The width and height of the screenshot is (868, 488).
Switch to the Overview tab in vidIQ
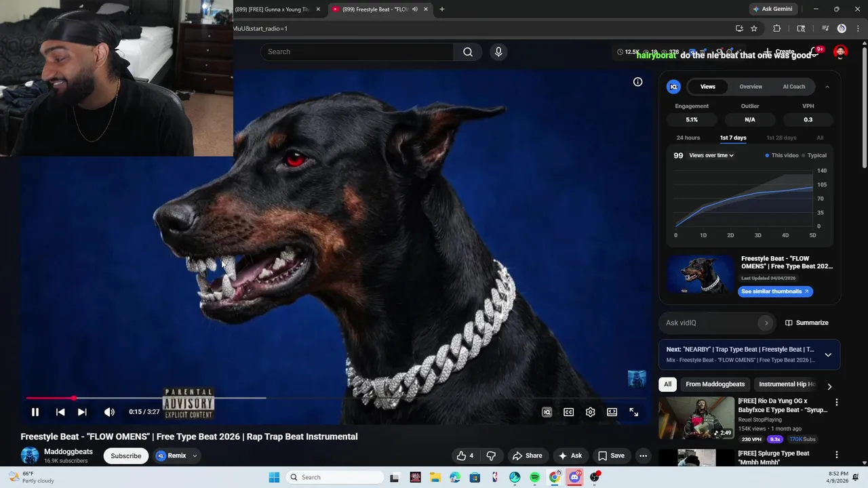pos(751,87)
